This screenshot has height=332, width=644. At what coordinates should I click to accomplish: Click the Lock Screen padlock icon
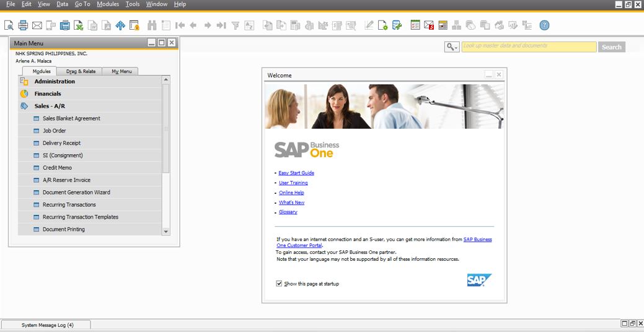click(135, 25)
